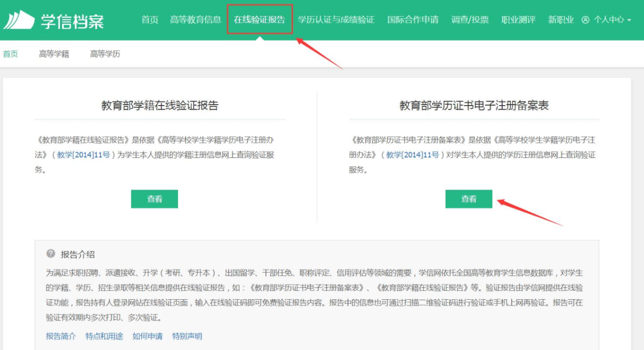Switch to the 高等学籍 sub-tab
This screenshot has width=644, height=350.
(54, 54)
